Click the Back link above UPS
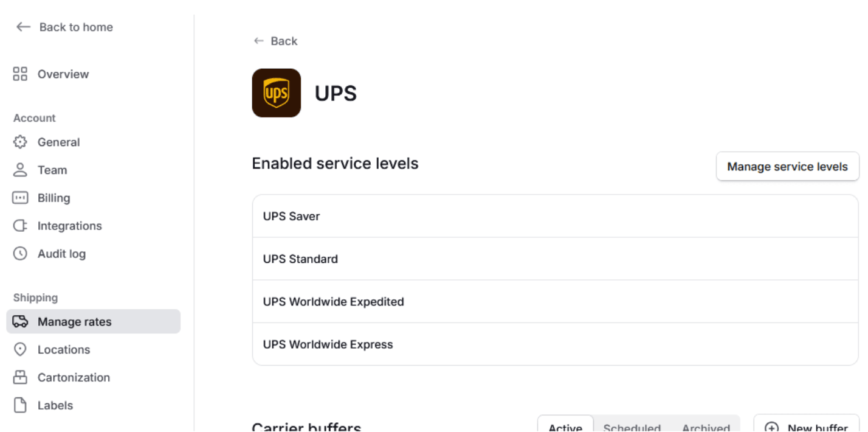 tap(275, 41)
